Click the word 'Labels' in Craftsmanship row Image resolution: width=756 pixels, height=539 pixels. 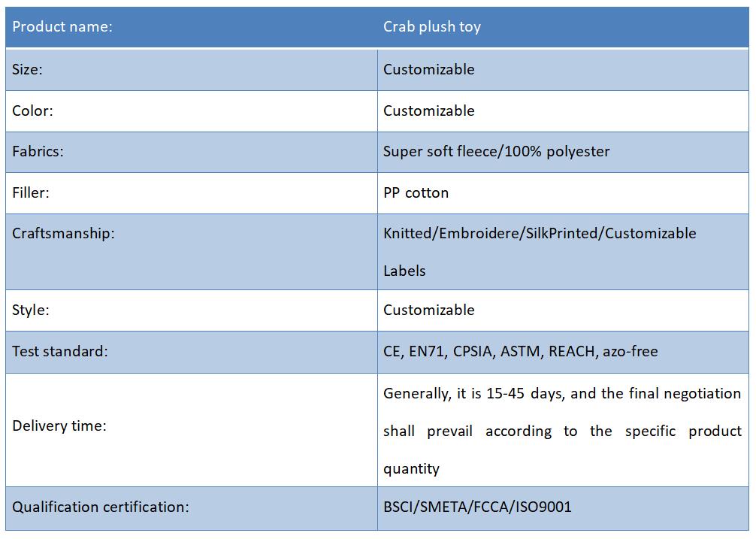tap(404, 271)
